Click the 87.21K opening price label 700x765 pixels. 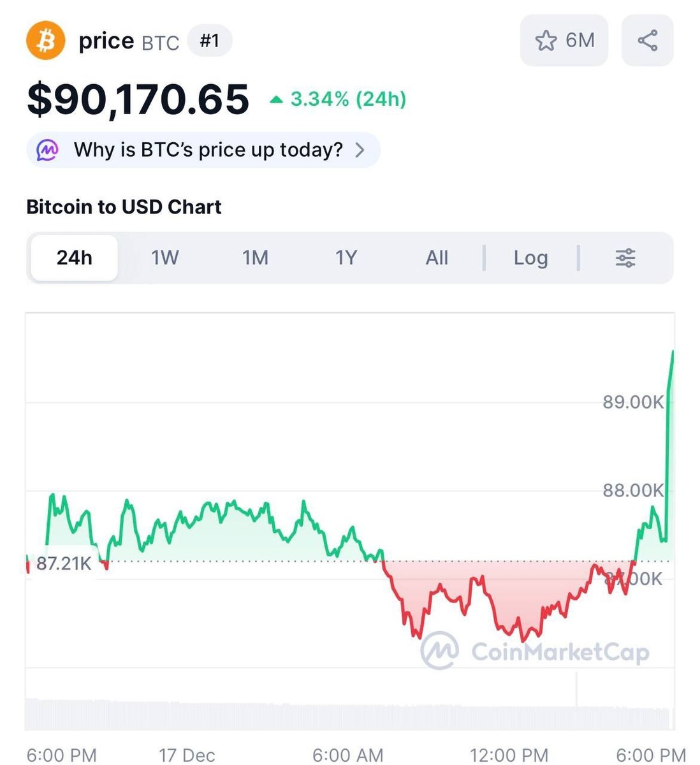(x=64, y=564)
